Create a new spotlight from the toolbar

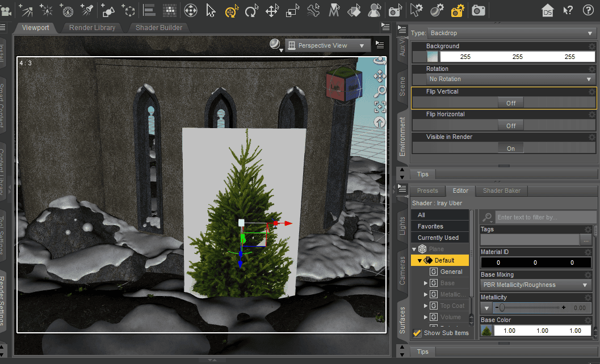pos(87,10)
